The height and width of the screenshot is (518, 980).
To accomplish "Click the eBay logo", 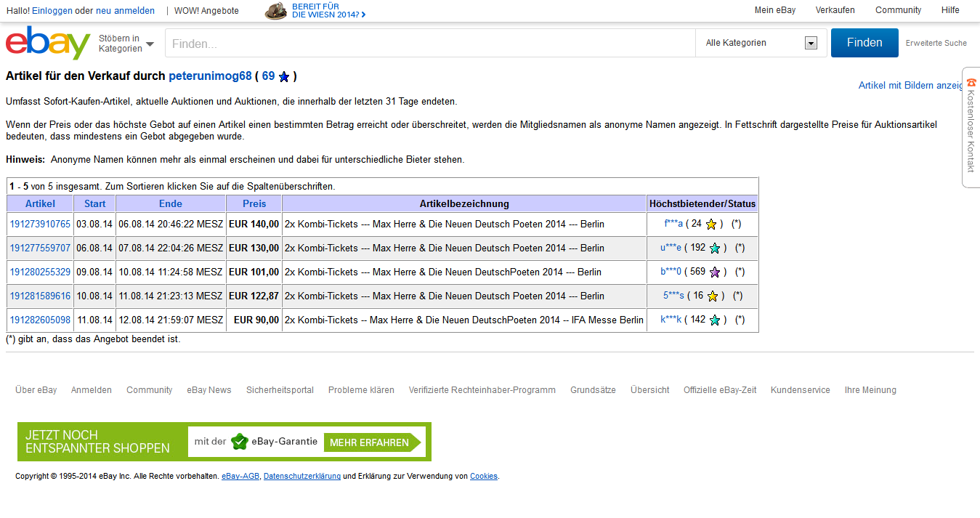I will (48, 43).
